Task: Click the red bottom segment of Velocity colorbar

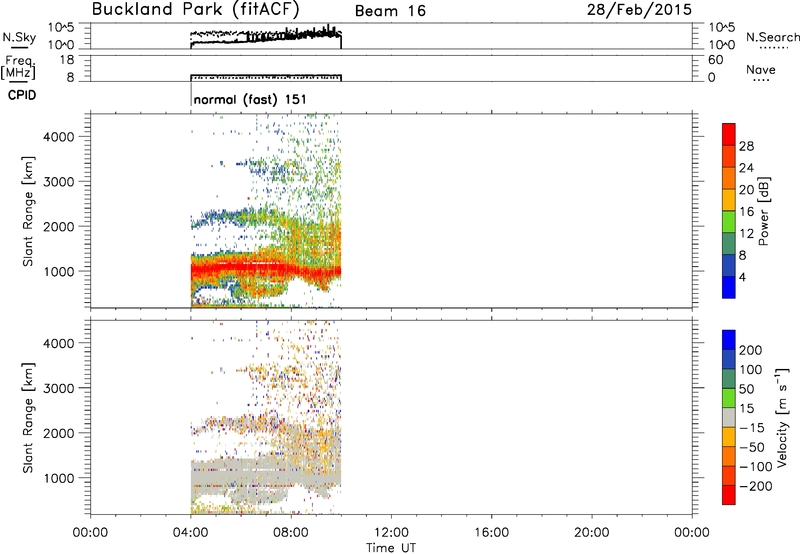Action: point(729,495)
